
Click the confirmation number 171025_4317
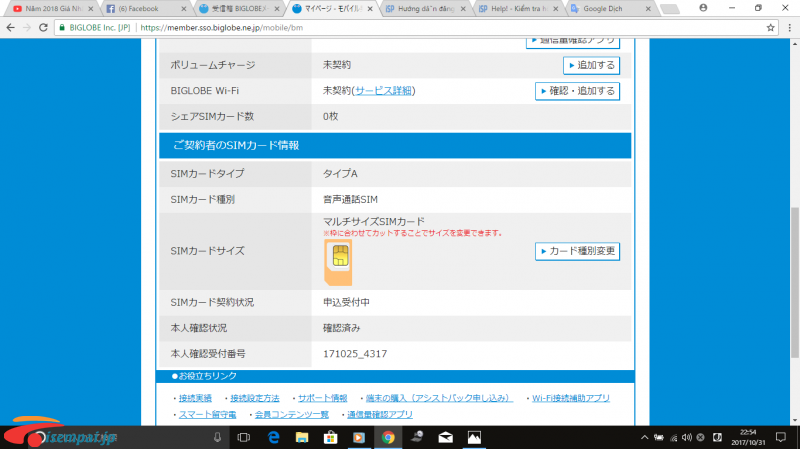(355, 354)
